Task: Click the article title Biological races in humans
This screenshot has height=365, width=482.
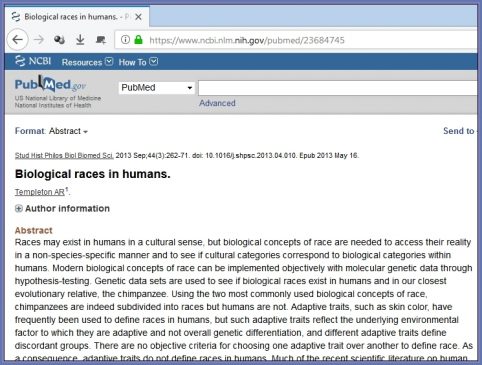Action: coord(93,174)
